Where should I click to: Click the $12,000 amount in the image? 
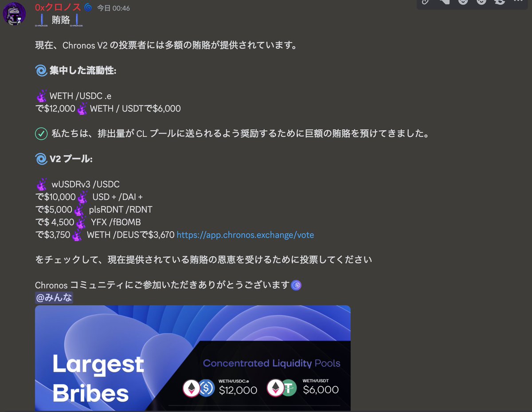point(238,390)
